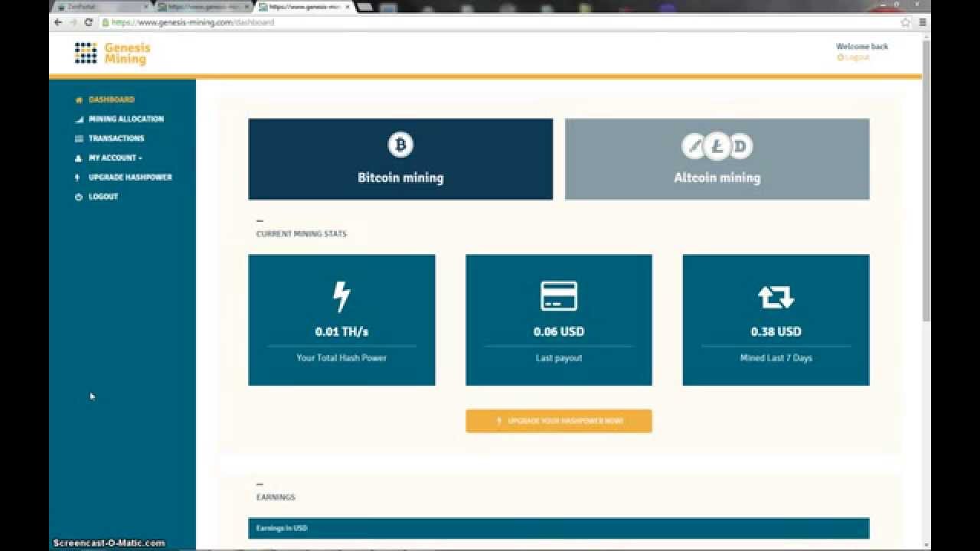Click the Your Total Hash Power label
The height and width of the screenshot is (551, 980).
point(341,358)
